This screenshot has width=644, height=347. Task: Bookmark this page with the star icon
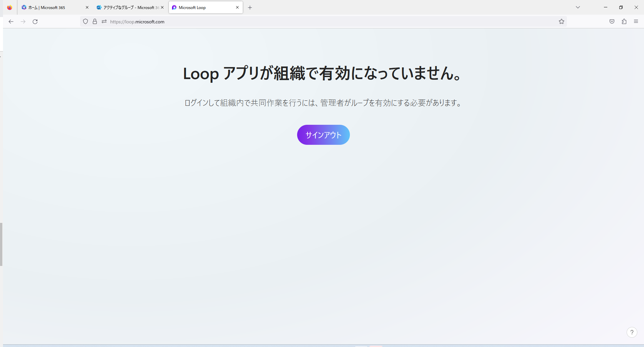click(562, 22)
